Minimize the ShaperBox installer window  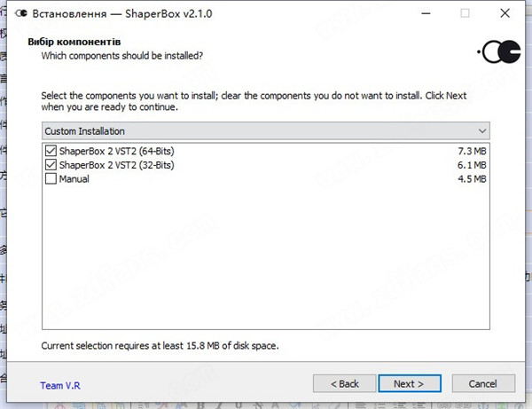pyautogui.click(x=426, y=13)
